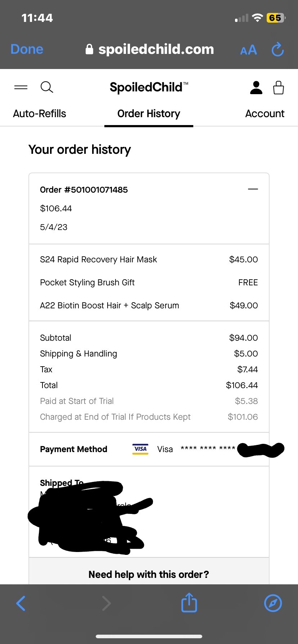
Task: Open the hamburger navigation menu
Action: coord(21,87)
